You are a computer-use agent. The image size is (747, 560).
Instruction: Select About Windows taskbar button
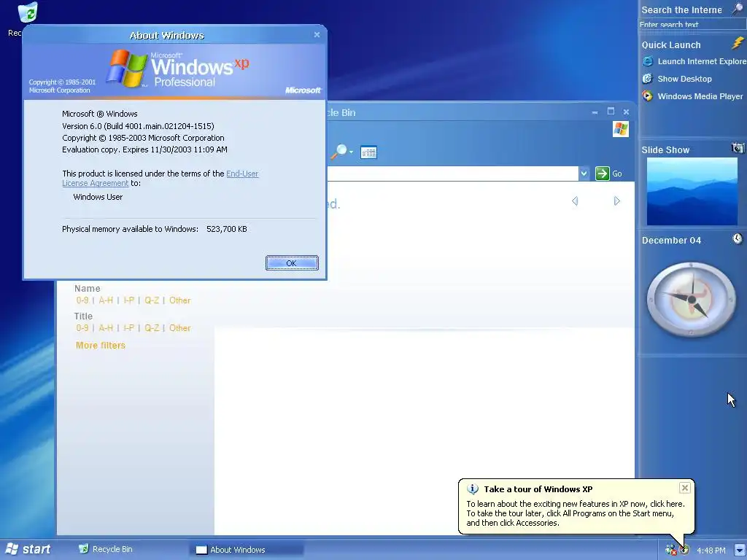tap(247, 550)
